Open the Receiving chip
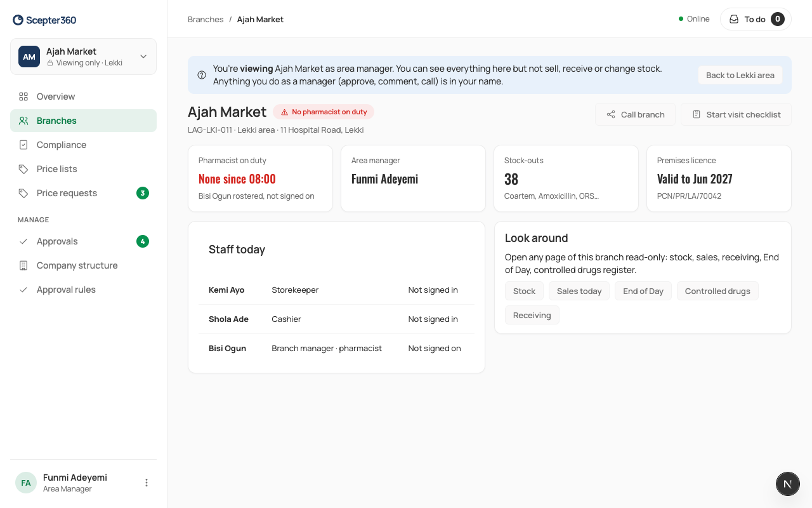The height and width of the screenshot is (508, 812). (x=532, y=315)
